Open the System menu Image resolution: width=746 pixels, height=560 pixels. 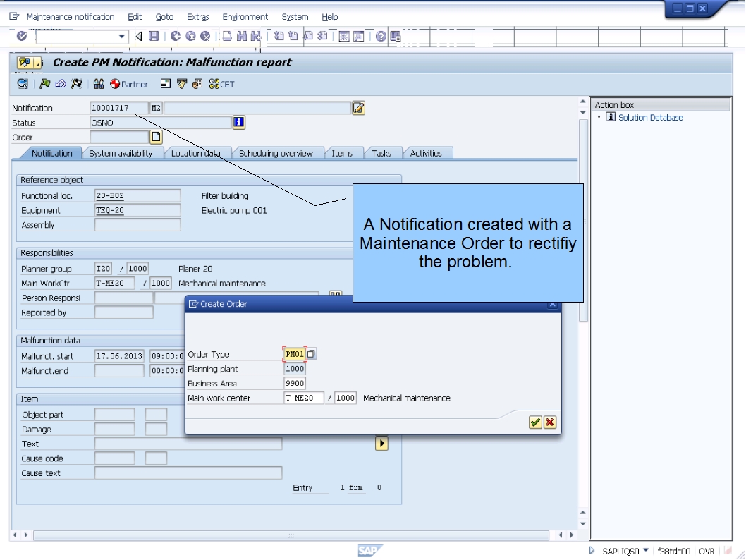295,17
